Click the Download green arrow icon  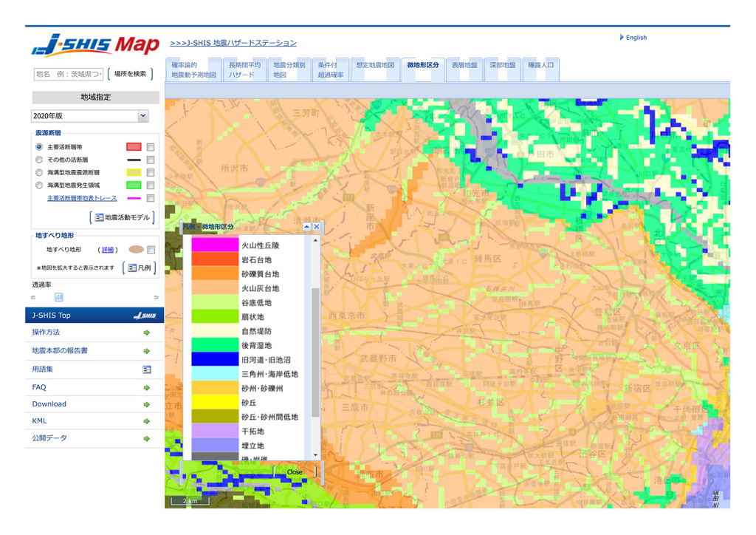click(x=147, y=404)
